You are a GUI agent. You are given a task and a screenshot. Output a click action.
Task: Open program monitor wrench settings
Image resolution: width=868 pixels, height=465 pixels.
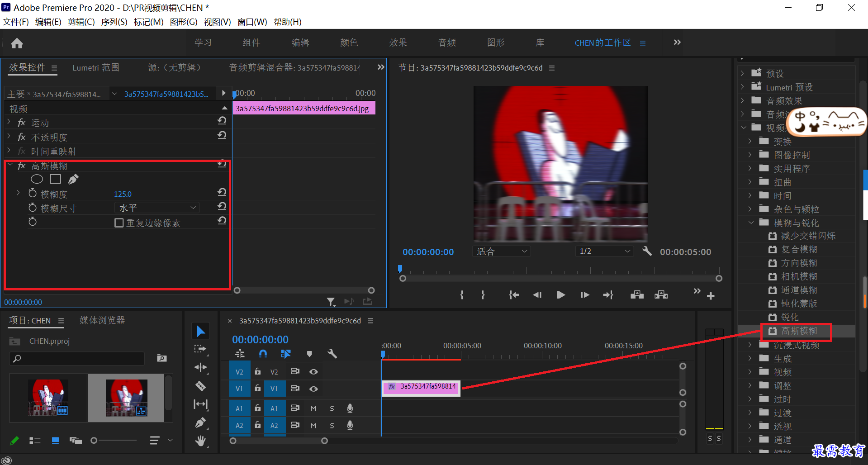(647, 251)
